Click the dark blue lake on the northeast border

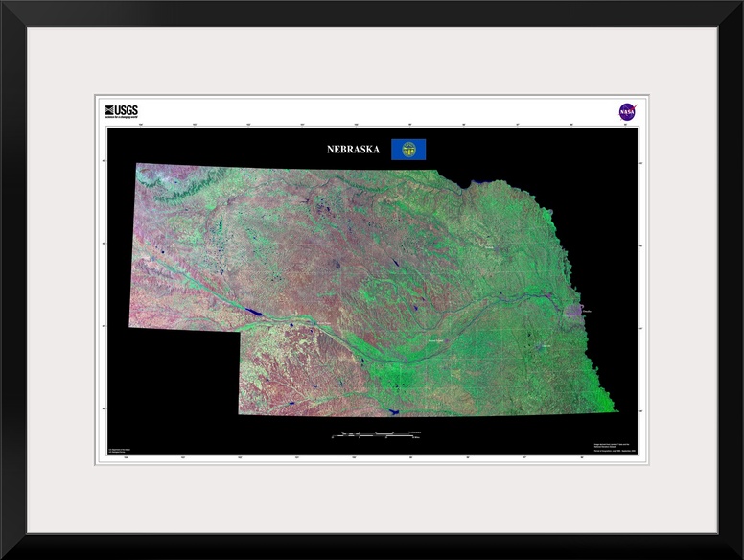pyautogui.click(x=481, y=179)
